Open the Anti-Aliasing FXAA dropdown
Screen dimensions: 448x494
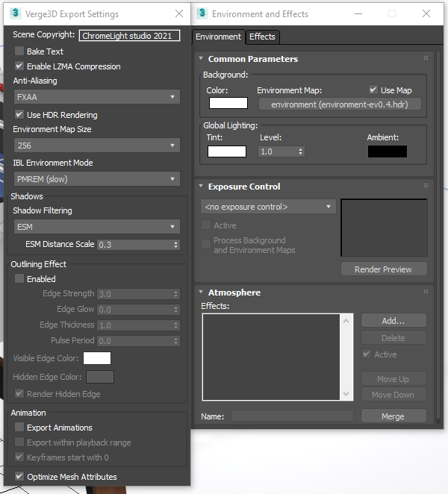coord(97,97)
